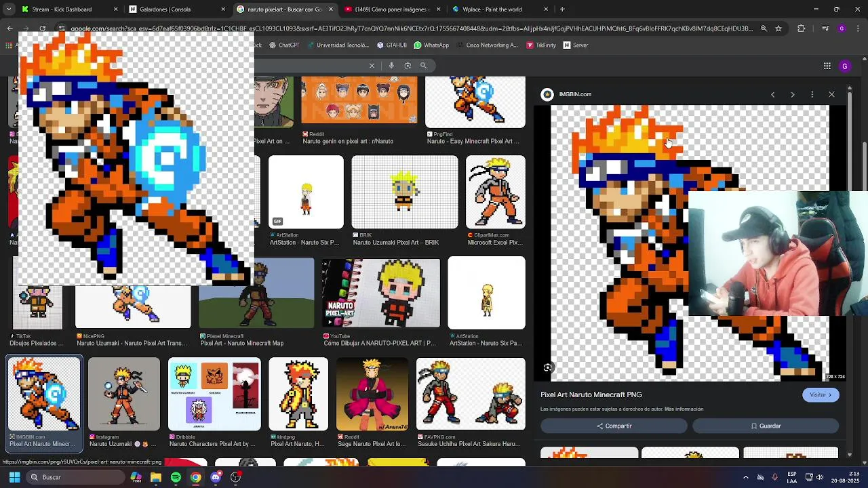Open the Server bookmark
The height and width of the screenshot is (488, 868).
pyautogui.click(x=575, y=45)
